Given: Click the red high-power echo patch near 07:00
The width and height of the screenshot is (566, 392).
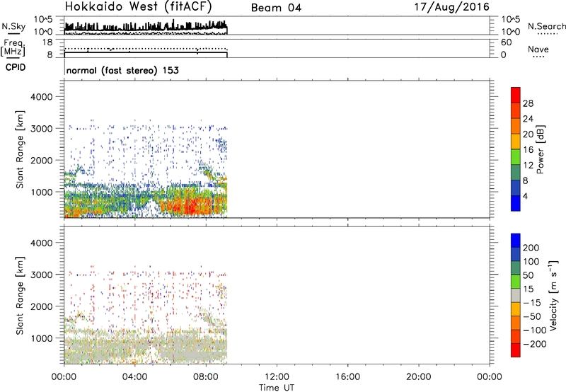Looking at the screenshot, I should (x=190, y=207).
